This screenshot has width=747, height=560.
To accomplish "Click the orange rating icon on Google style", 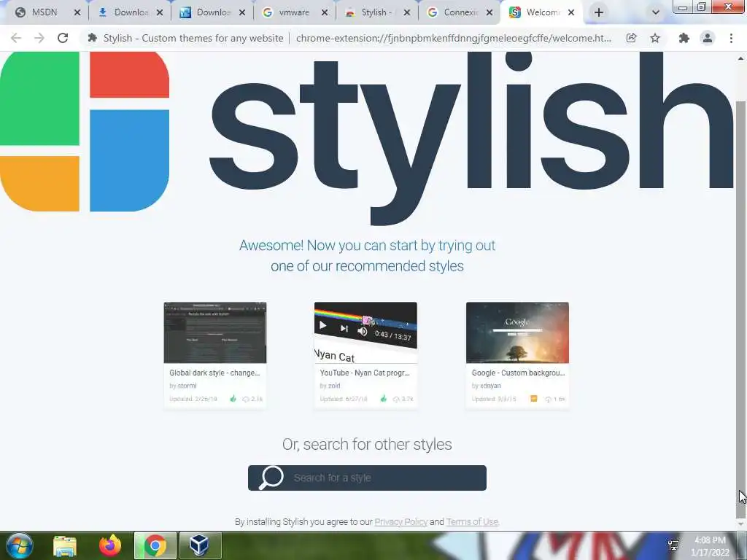I will click(533, 399).
